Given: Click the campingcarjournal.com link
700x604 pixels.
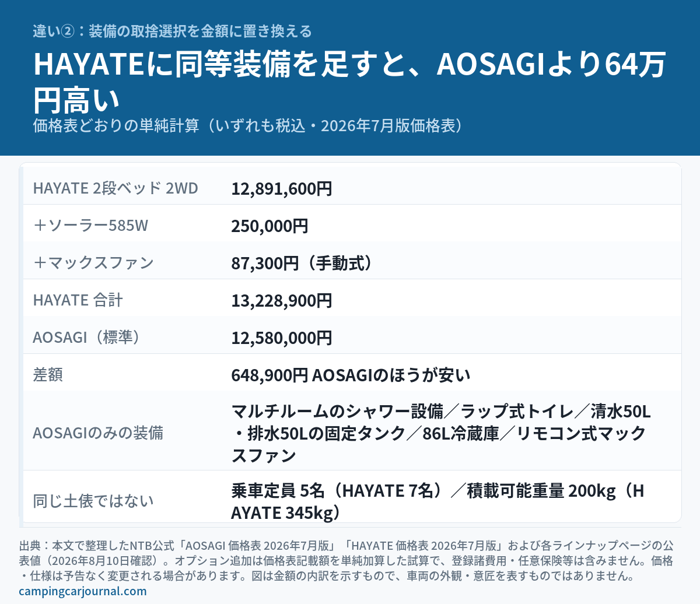Looking at the screenshot, I should point(83,591).
